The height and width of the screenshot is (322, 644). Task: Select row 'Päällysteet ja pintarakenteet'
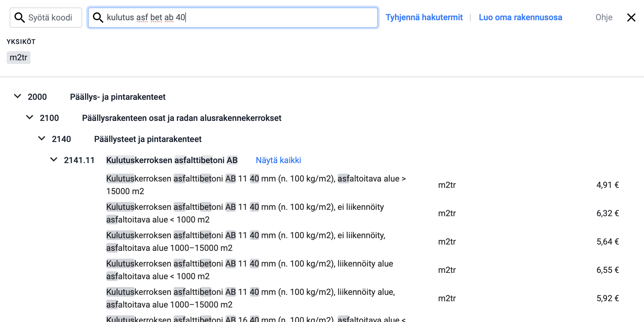tap(148, 139)
